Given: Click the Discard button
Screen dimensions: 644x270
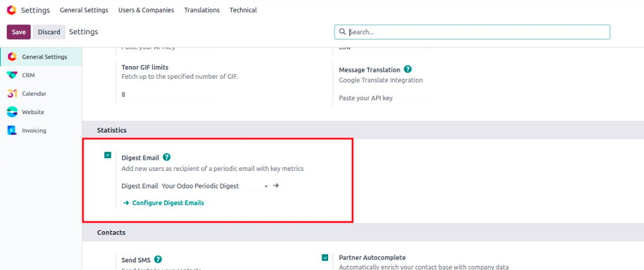Looking at the screenshot, I should (x=49, y=32).
